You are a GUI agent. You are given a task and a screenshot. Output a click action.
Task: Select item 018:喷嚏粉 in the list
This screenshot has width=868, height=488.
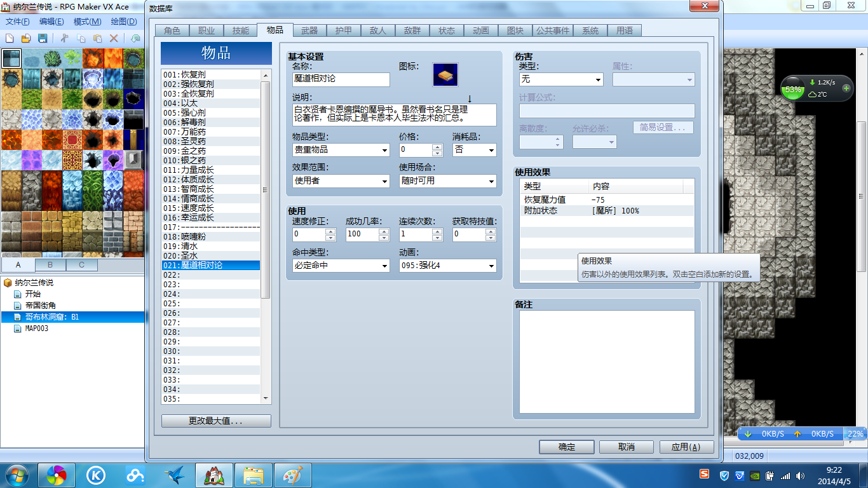pos(211,236)
